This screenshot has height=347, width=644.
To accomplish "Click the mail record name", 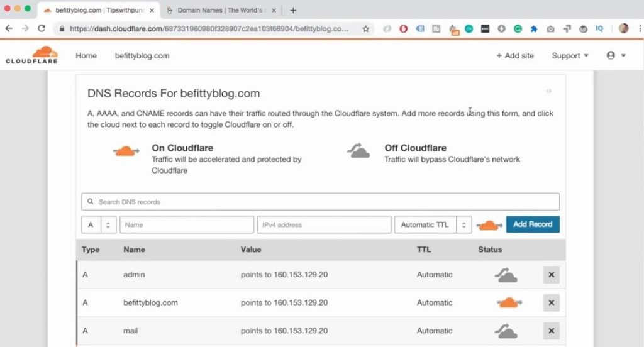I will click(x=130, y=331).
